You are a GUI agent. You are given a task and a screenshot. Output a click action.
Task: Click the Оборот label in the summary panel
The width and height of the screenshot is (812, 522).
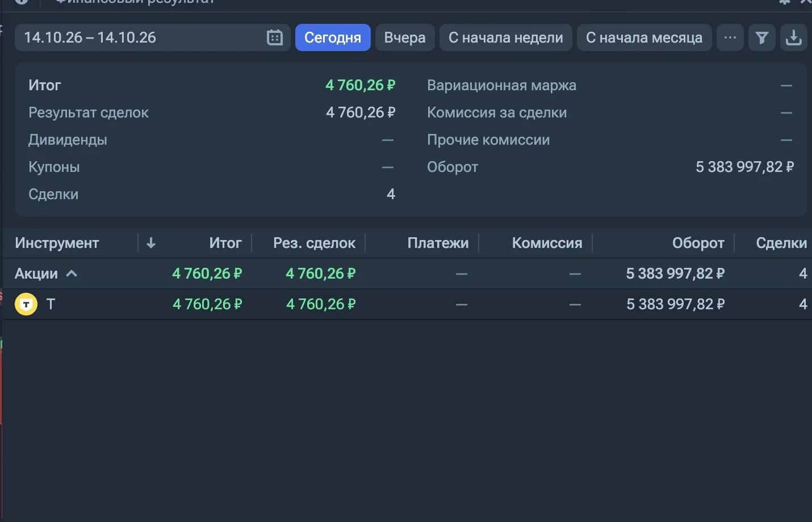coord(453,167)
